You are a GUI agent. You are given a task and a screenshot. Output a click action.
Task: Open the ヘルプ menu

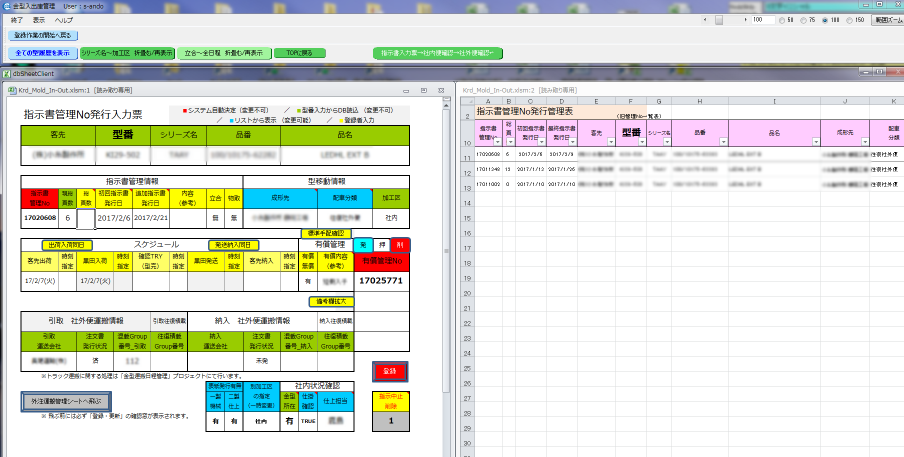click(64, 19)
